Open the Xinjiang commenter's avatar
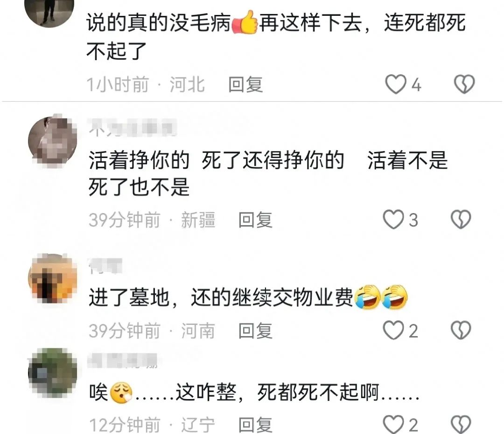This screenshot has height=434, width=504. tap(53, 141)
